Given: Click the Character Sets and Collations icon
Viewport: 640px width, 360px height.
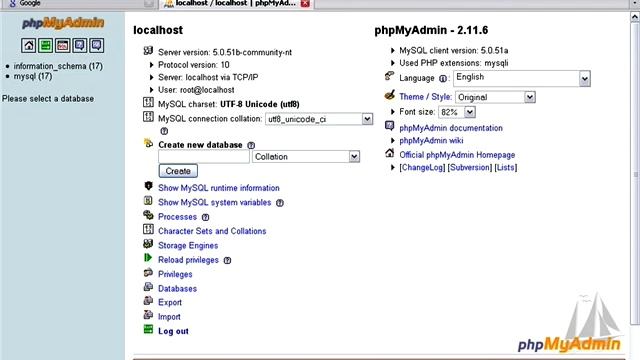Looking at the screenshot, I should click(148, 229).
